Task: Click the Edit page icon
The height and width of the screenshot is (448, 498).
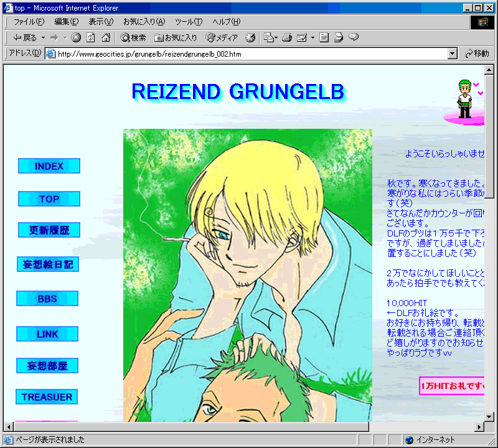Action: (x=302, y=38)
